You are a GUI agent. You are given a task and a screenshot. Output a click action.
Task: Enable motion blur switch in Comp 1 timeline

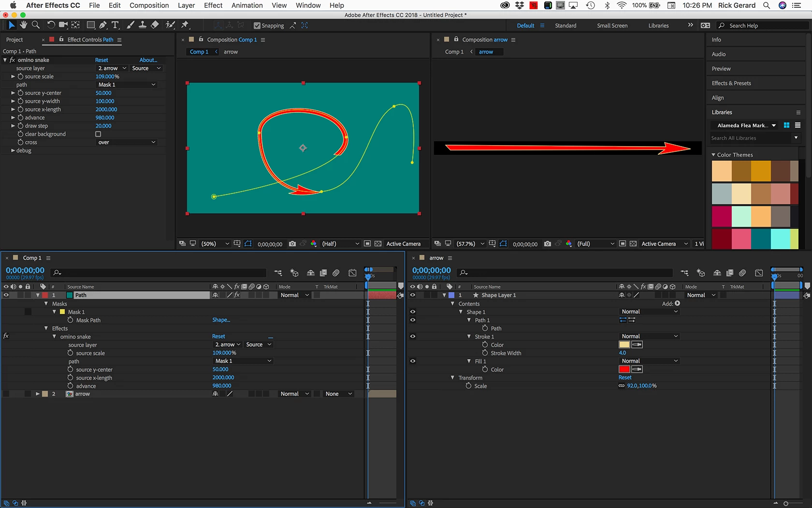(336, 273)
